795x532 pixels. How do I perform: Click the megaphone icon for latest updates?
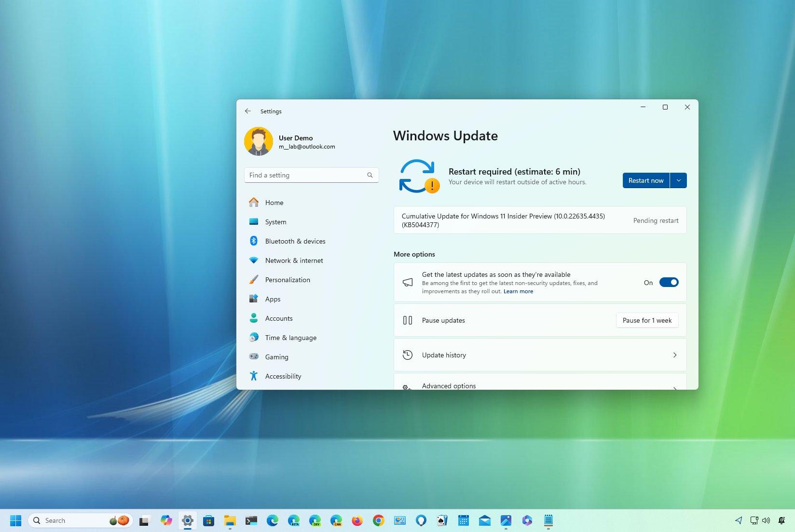tap(408, 282)
